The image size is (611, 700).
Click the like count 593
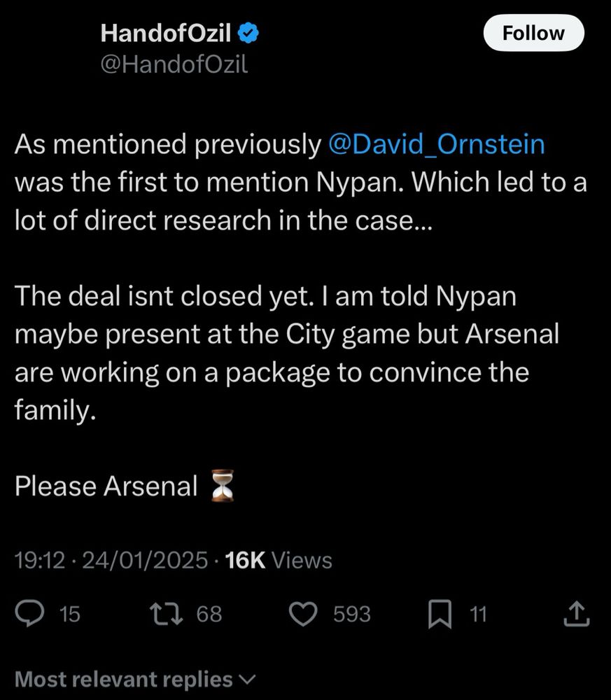click(351, 614)
